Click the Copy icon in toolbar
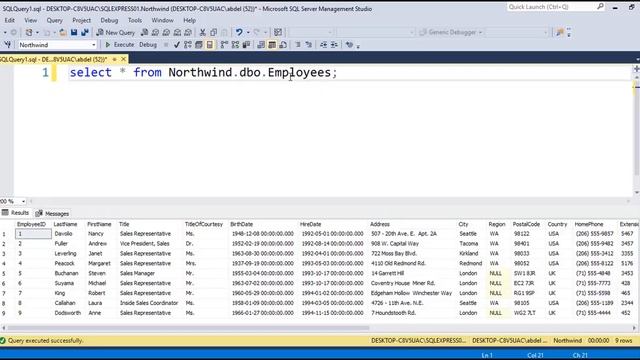 (213, 32)
